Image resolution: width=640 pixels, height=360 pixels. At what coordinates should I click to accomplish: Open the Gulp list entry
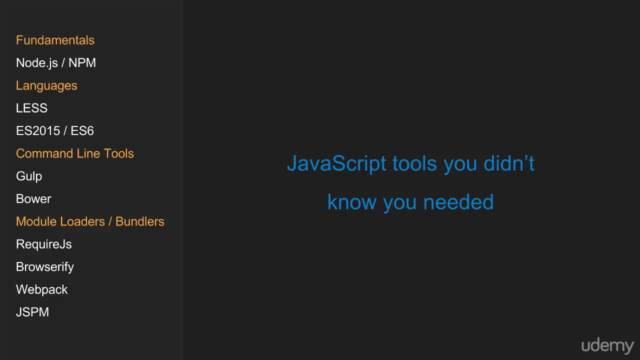click(29, 177)
